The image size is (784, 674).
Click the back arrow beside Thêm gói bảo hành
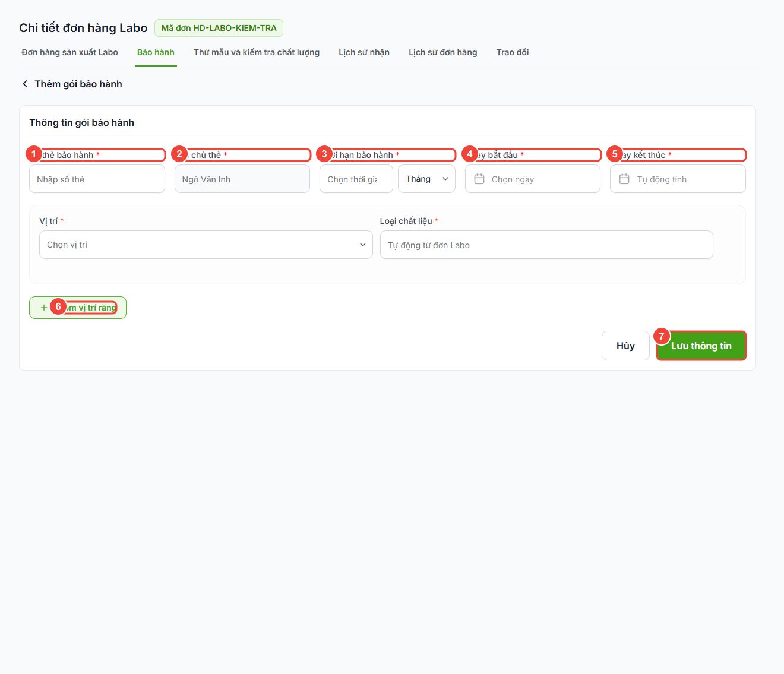click(25, 84)
